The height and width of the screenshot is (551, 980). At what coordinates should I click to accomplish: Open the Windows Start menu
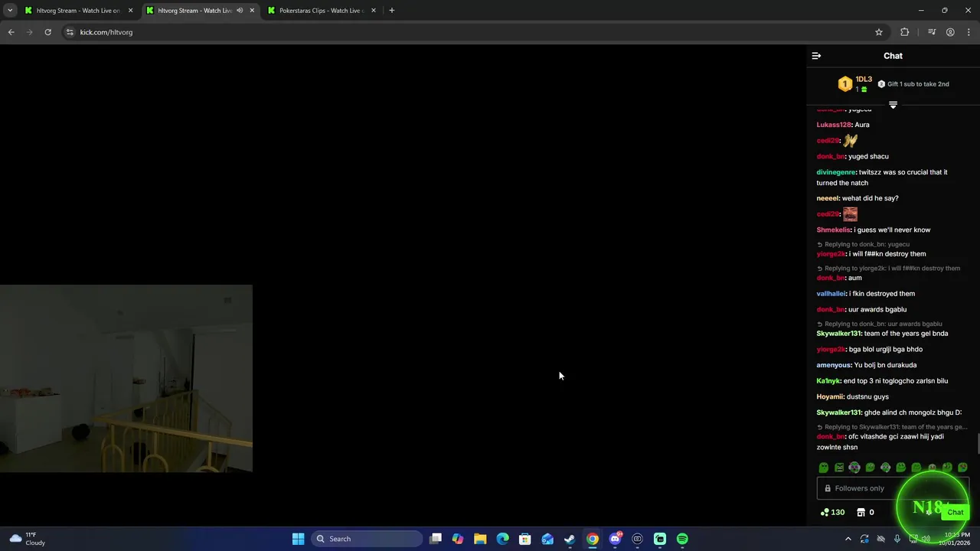pos(298,539)
